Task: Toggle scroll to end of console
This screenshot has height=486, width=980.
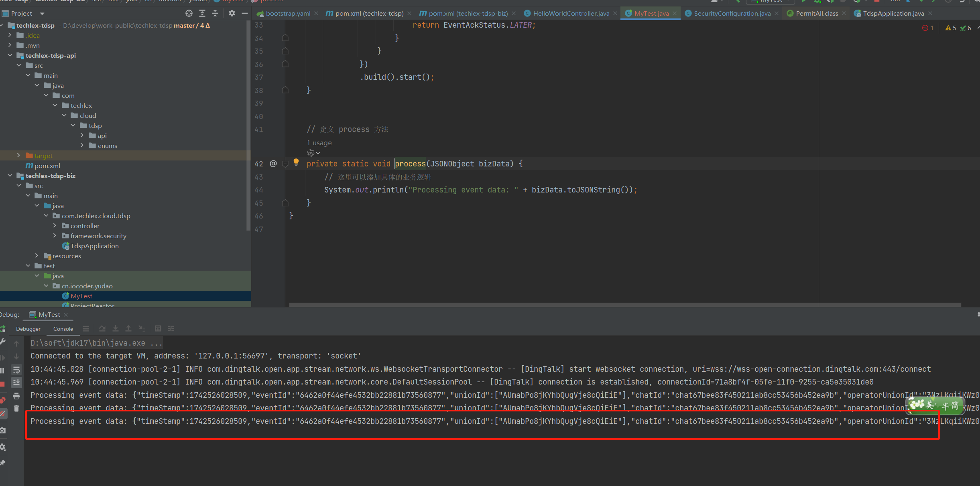Action: point(16,382)
